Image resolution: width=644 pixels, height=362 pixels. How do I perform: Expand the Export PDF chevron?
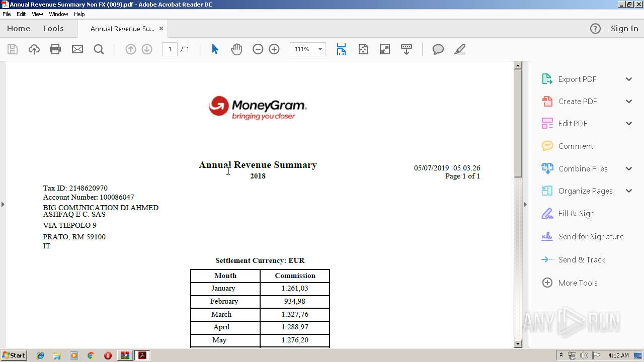[x=629, y=79]
